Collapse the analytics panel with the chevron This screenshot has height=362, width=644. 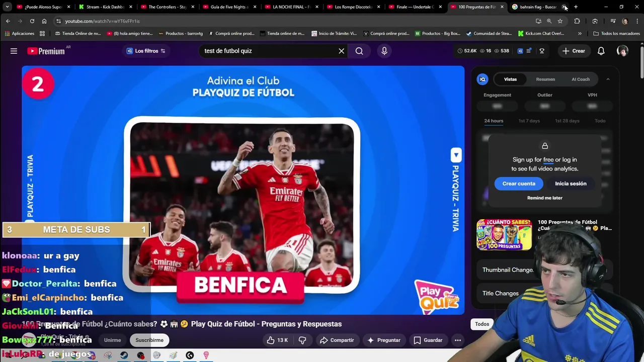pyautogui.click(x=608, y=79)
